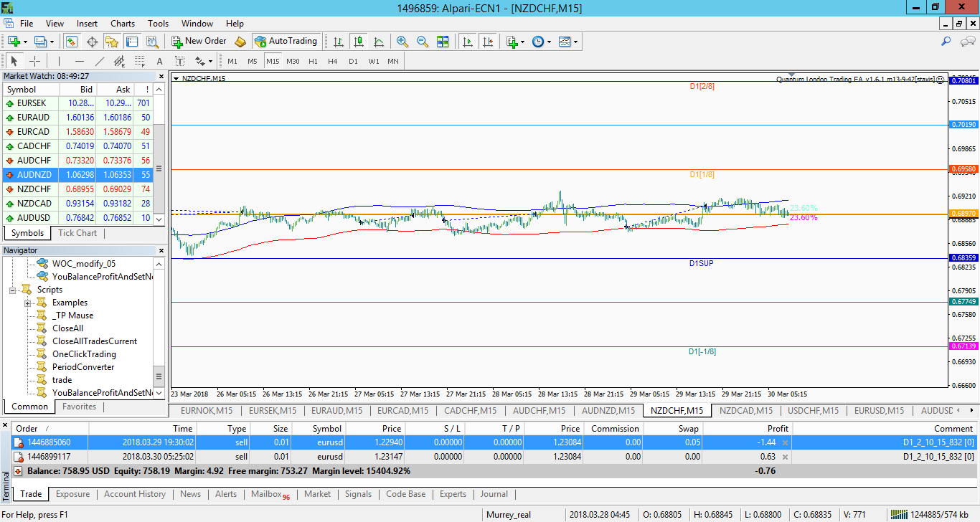Switch to the Tick Chart tab
The width and height of the screenshot is (980, 522).
[x=77, y=233]
